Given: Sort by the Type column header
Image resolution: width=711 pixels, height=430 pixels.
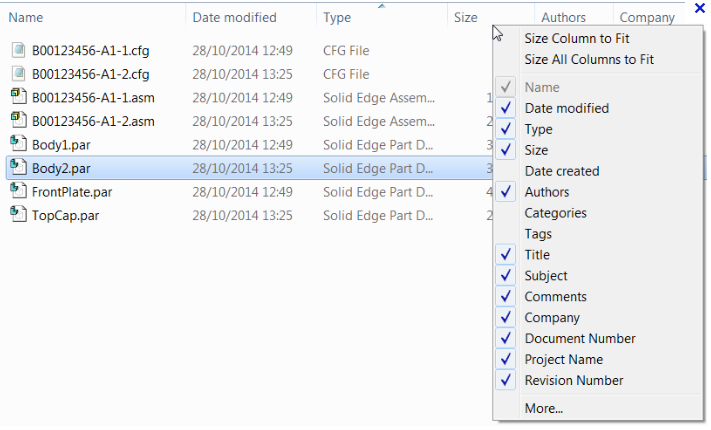Looking at the screenshot, I should pyautogui.click(x=337, y=17).
